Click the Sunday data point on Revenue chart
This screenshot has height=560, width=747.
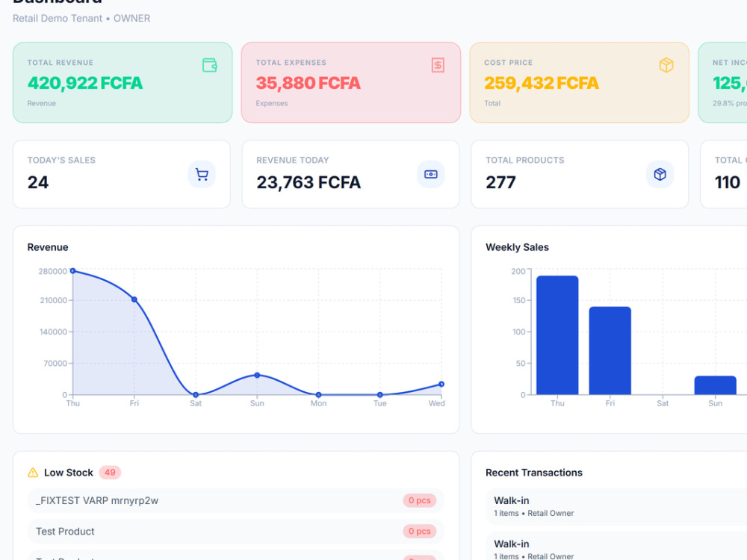tap(257, 376)
